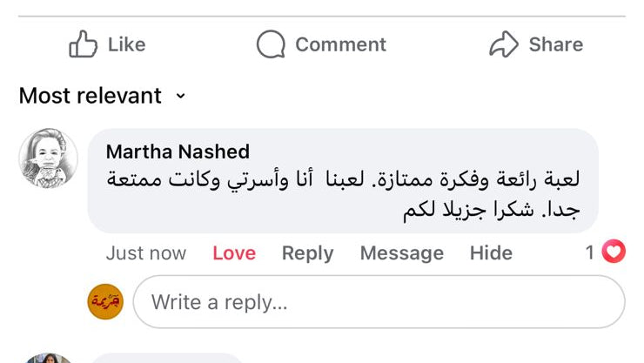The width and height of the screenshot is (644, 363).
Task: Click the orange page avatar beside reply box
Action: pyautogui.click(x=106, y=302)
